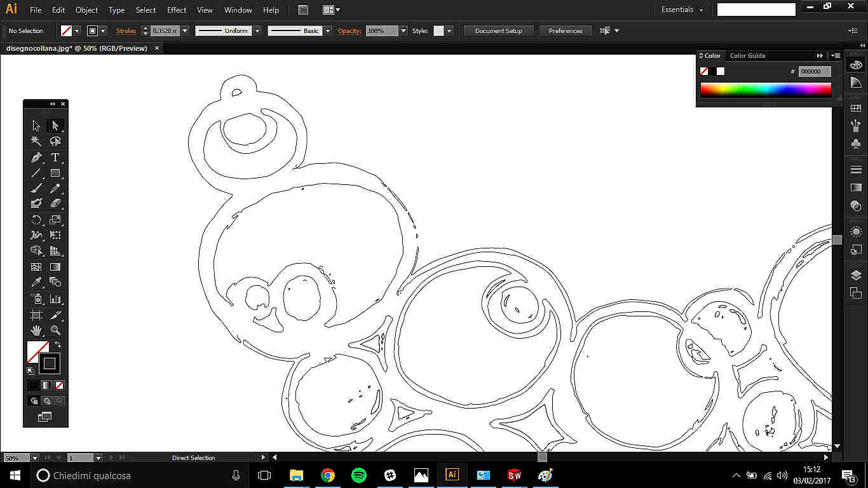Open the File menu
868x488 pixels.
[36, 10]
